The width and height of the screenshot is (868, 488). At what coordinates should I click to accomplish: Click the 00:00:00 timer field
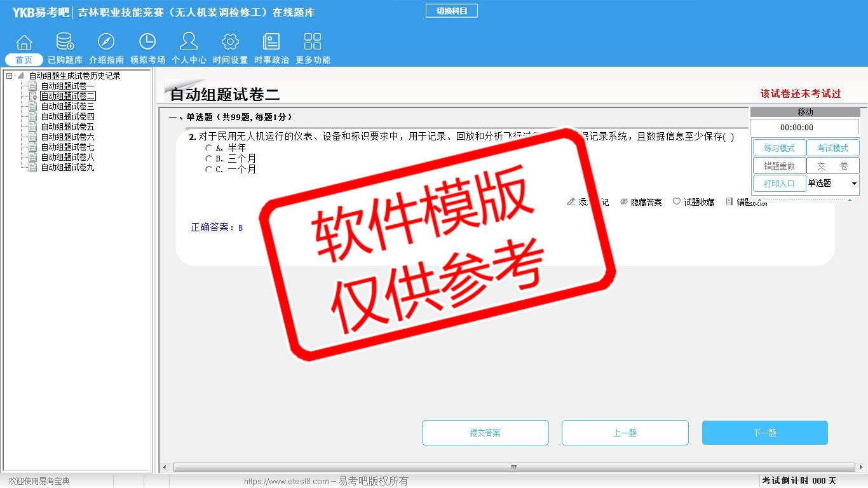pyautogui.click(x=804, y=127)
